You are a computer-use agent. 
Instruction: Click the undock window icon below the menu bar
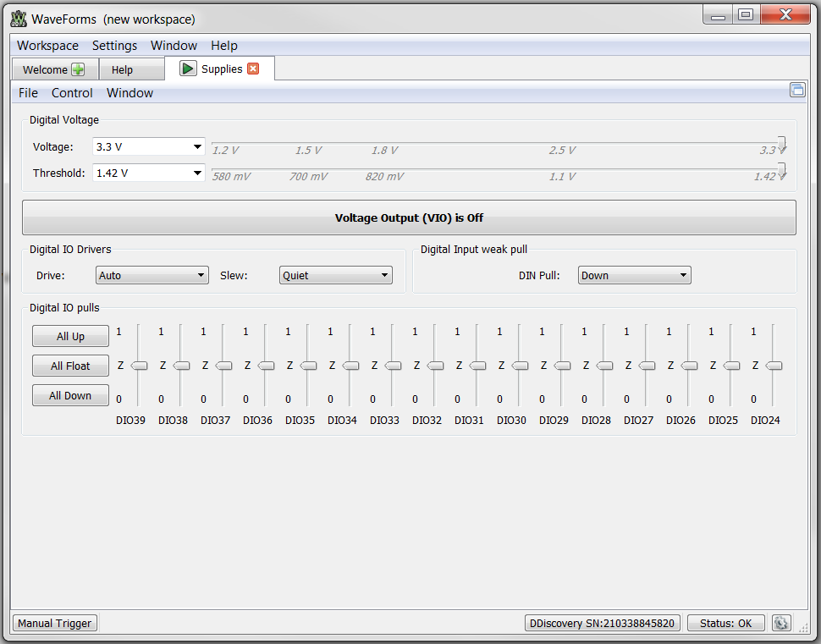pos(797,90)
